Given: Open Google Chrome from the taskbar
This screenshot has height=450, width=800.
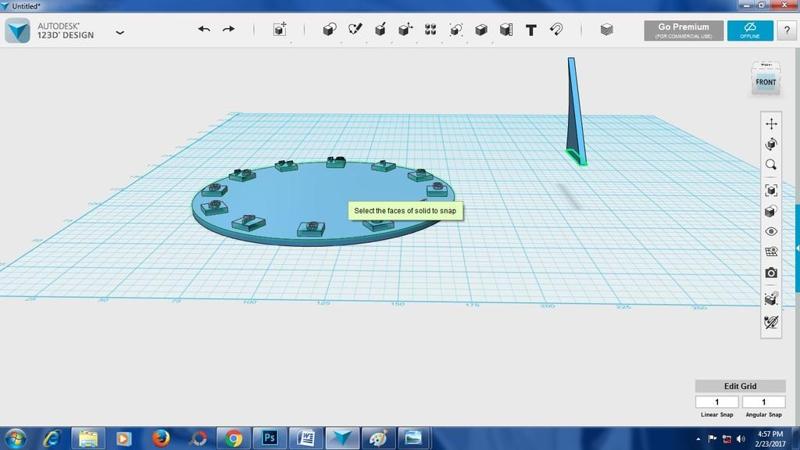Looking at the screenshot, I should [x=233, y=439].
